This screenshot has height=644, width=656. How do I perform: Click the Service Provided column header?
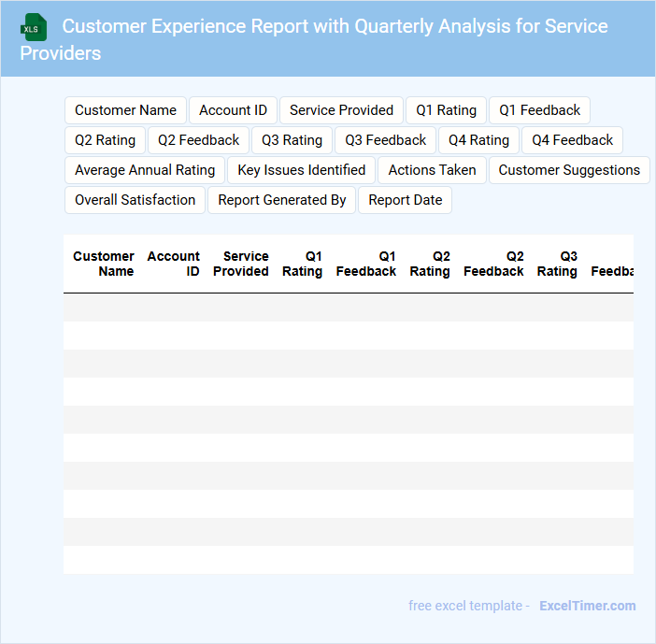(240, 264)
